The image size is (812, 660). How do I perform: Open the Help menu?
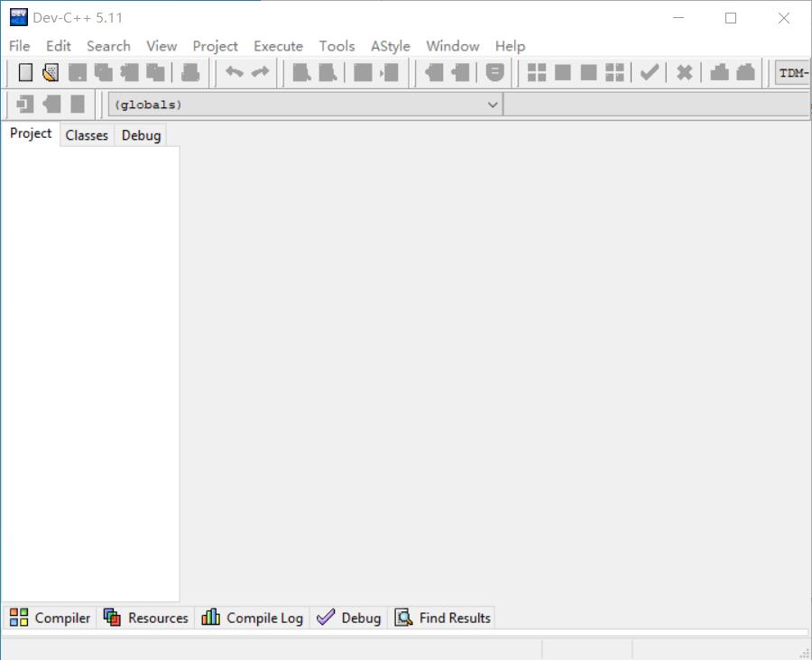click(510, 46)
